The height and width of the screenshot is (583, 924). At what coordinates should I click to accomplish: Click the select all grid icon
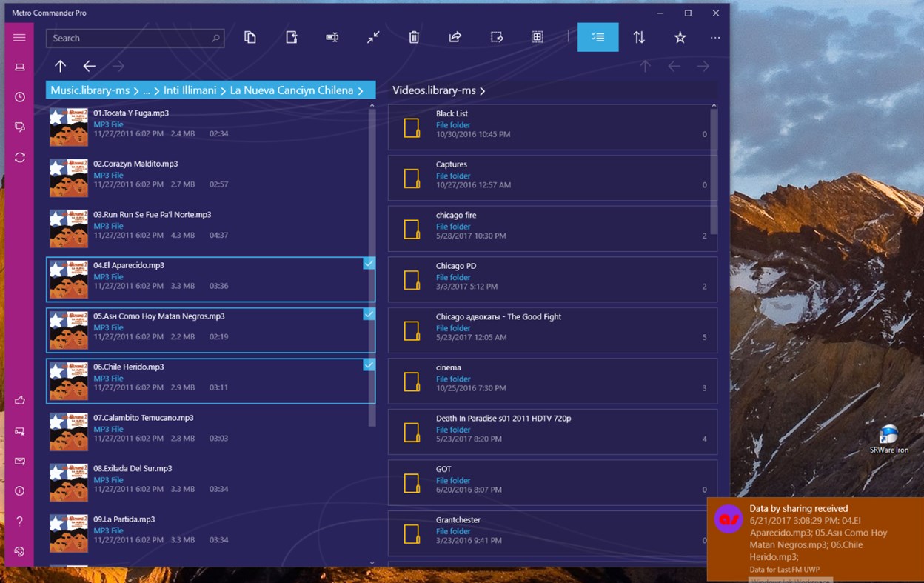pos(538,37)
